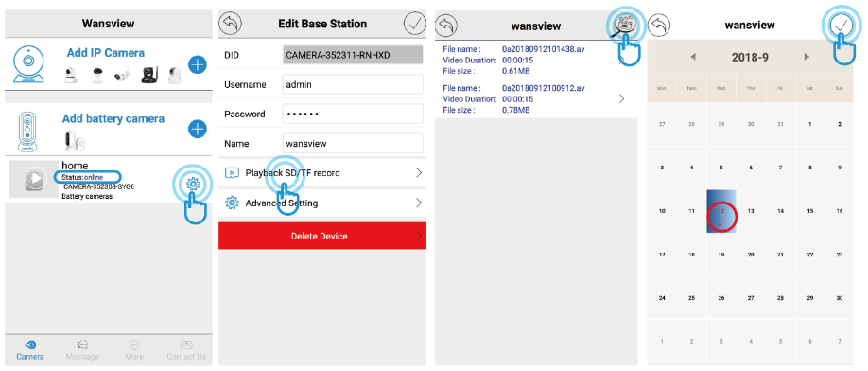
Task: Open Playback SD/TF record
Action: click(x=322, y=173)
